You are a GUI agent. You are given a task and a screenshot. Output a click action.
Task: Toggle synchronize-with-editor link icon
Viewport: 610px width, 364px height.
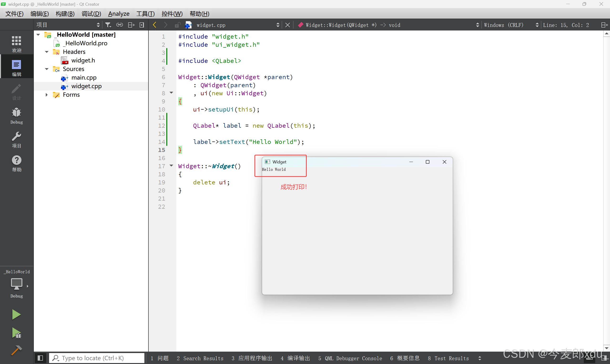point(119,25)
